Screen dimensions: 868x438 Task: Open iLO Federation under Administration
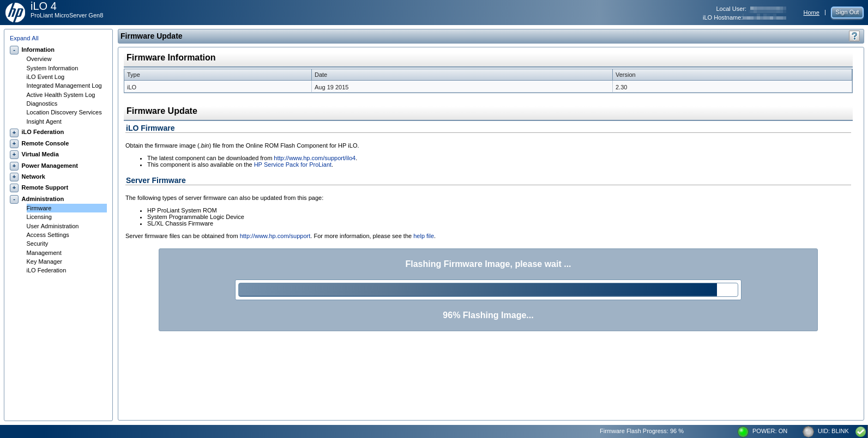(46, 270)
